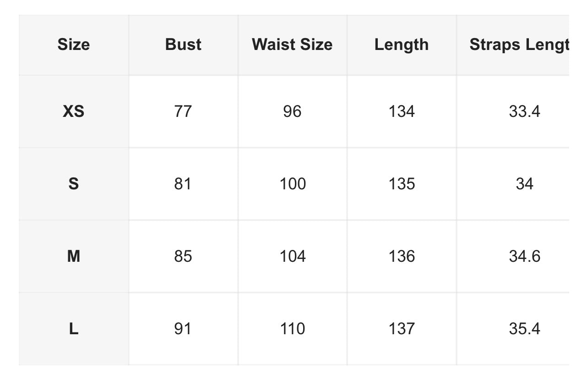Screen dimensions: 588x381
Task: Select the L waist value 110
Action: (293, 329)
